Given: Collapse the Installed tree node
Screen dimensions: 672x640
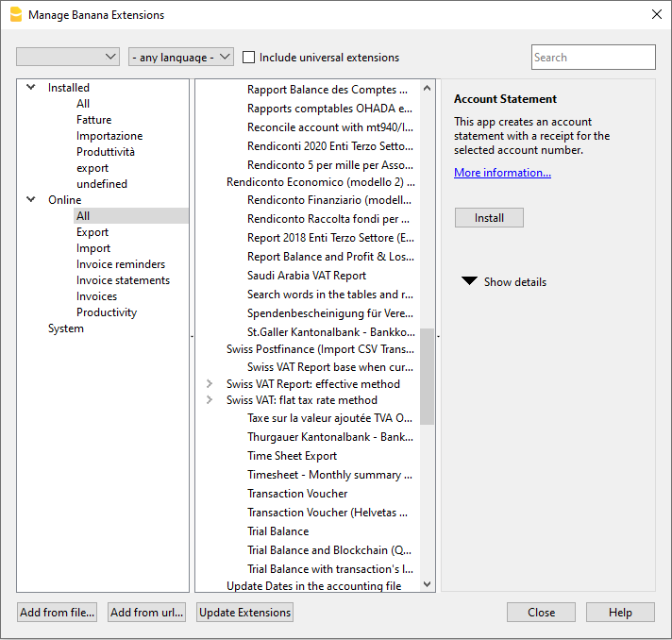Looking at the screenshot, I should 31,88.
